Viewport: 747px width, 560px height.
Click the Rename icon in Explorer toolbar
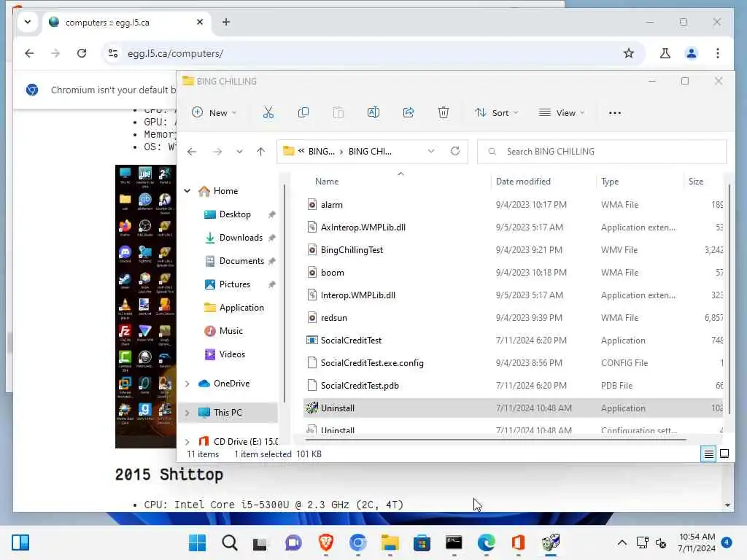tap(373, 113)
